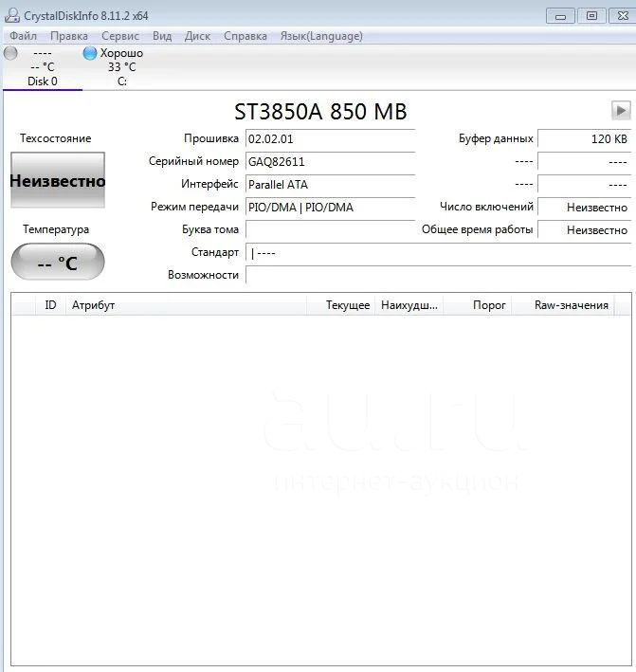The width and height of the screenshot is (636, 672).
Task: Open the Справка menu
Action: click(x=245, y=36)
